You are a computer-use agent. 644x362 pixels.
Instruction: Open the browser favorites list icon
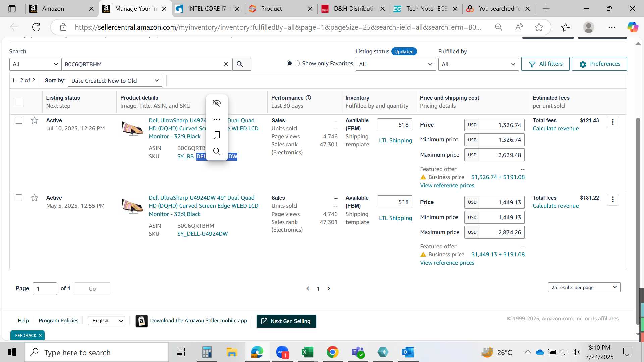565,27
